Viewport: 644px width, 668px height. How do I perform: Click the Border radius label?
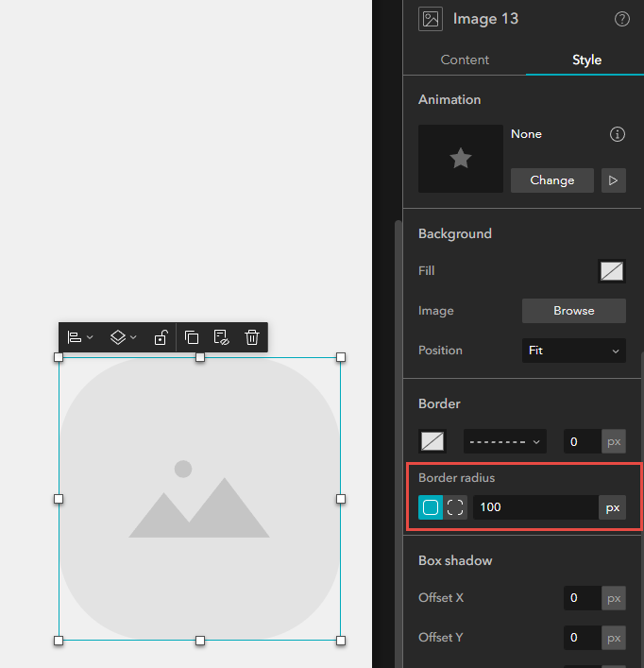pos(456,478)
